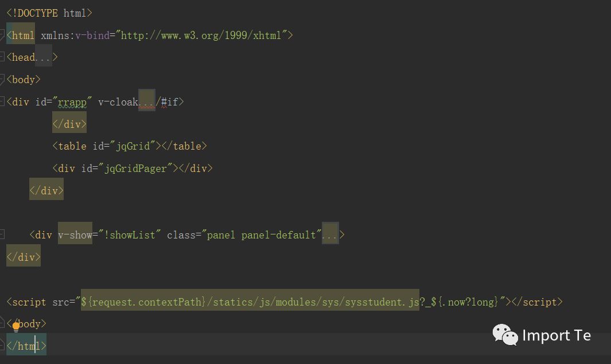The width and height of the screenshot is (611, 364).
Task: Toggle gutter fold marker for v-show div
Action: pyautogui.click(x=2, y=234)
